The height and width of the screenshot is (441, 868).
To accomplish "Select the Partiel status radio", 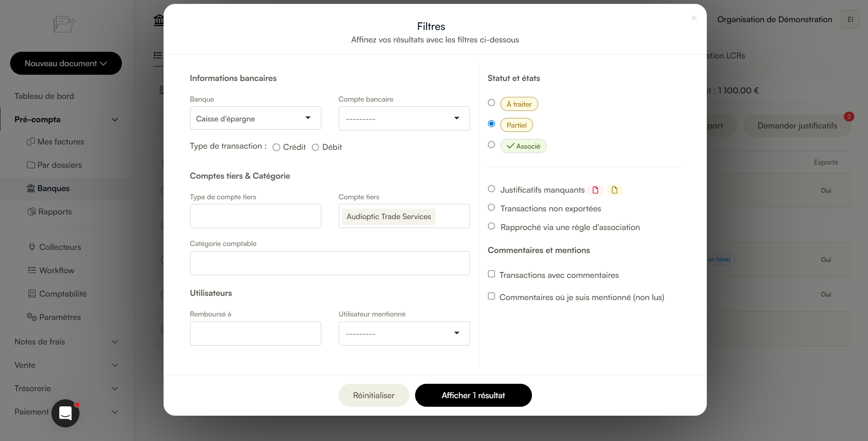I will [491, 124].
